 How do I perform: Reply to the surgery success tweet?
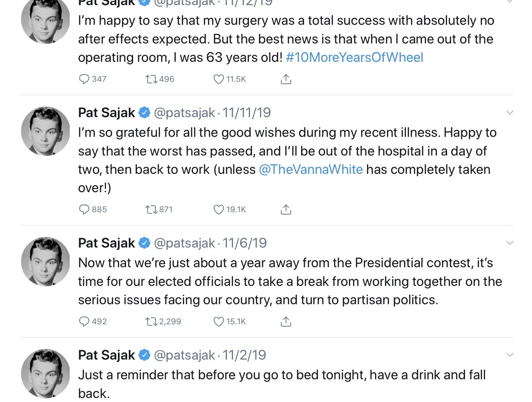84,79
